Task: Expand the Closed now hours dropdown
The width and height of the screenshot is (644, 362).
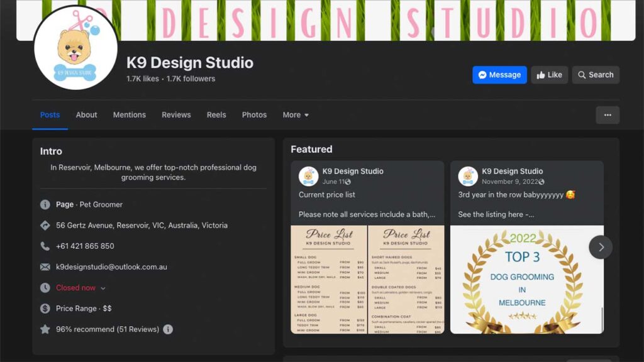Action: pos(81,288)
